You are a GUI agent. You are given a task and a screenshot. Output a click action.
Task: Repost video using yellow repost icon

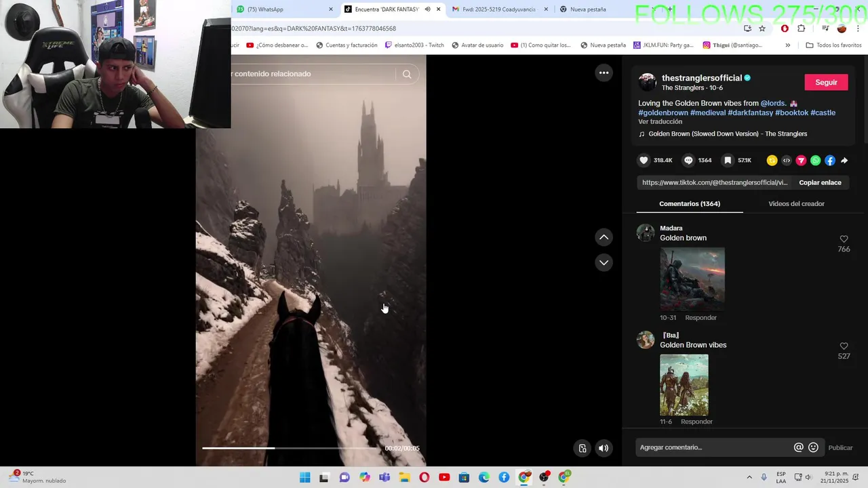point(772,161)
